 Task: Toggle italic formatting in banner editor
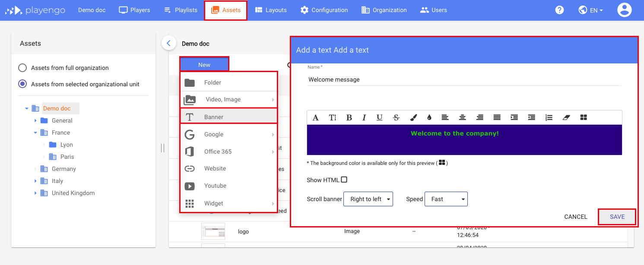(x=364, y=117)
